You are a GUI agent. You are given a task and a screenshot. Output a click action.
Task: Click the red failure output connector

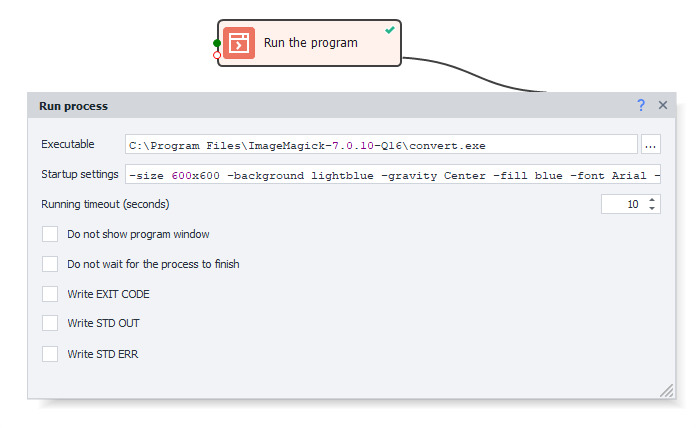217,55
